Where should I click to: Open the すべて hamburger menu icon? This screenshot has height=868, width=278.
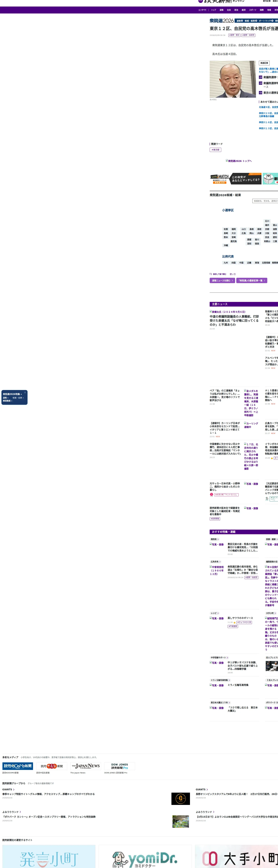(199, 10)
